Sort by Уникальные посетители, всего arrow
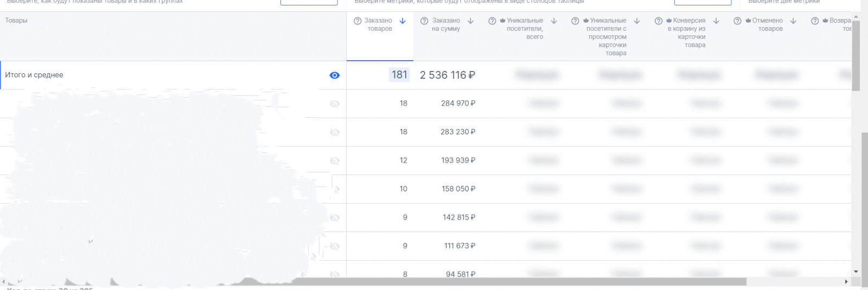 [x=554, y=21]
